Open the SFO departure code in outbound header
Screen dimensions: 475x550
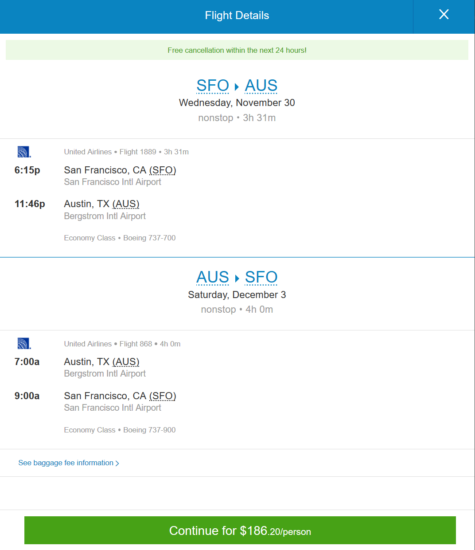pos(213,86)
